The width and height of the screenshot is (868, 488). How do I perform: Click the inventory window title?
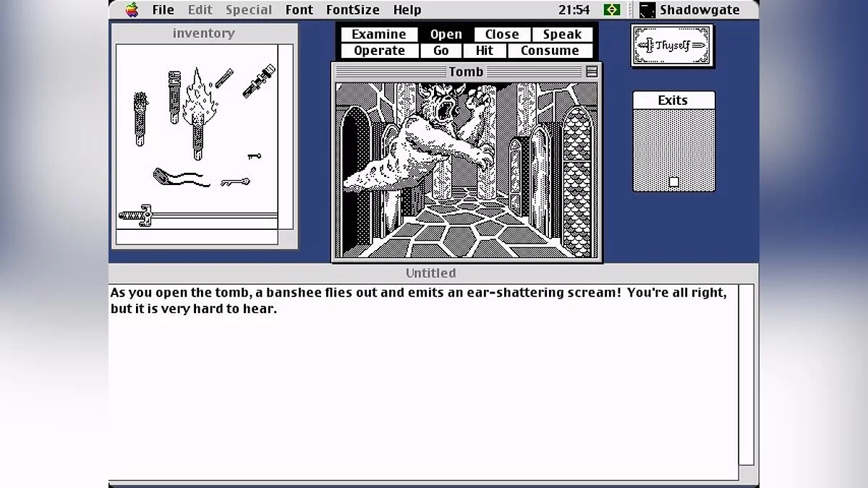(203, 33)
